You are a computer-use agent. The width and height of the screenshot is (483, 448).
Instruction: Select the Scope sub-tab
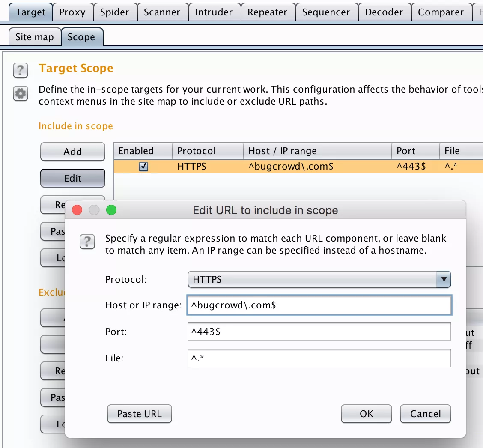click(82, 37)
